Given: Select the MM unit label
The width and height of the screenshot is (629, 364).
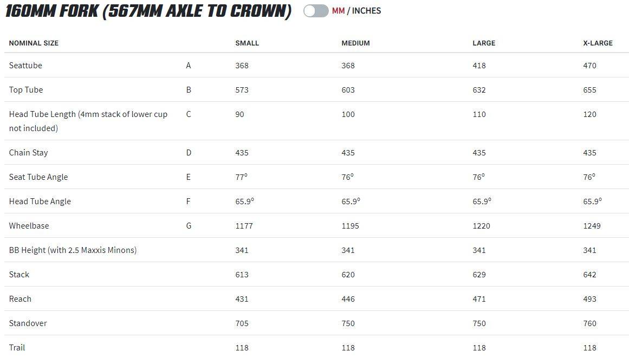Looking at the screenshot, I should click(338, 11).
